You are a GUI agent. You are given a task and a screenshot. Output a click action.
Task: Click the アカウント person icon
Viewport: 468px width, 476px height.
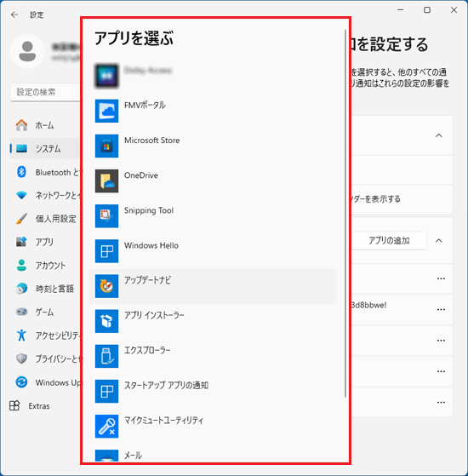click(21, 265)
